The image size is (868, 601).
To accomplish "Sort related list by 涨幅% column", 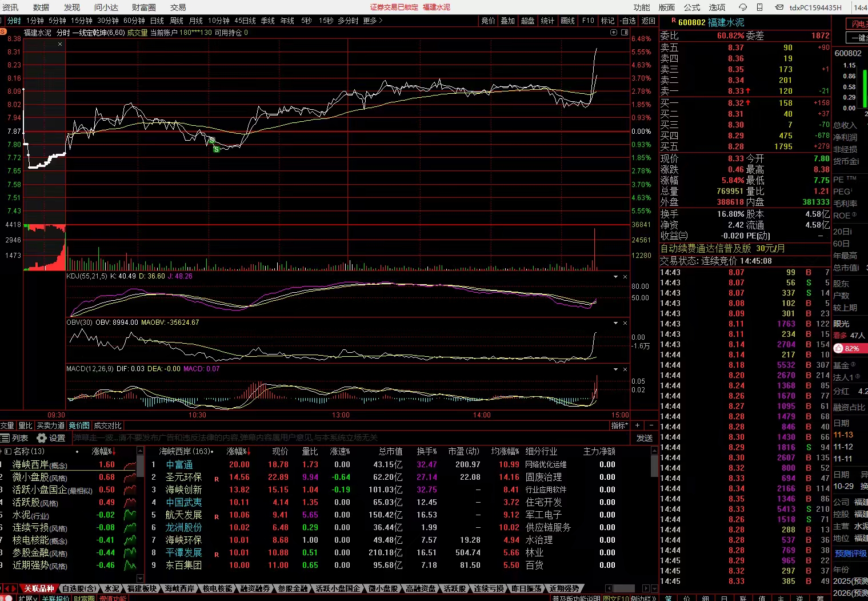I will tap(103, 452).
